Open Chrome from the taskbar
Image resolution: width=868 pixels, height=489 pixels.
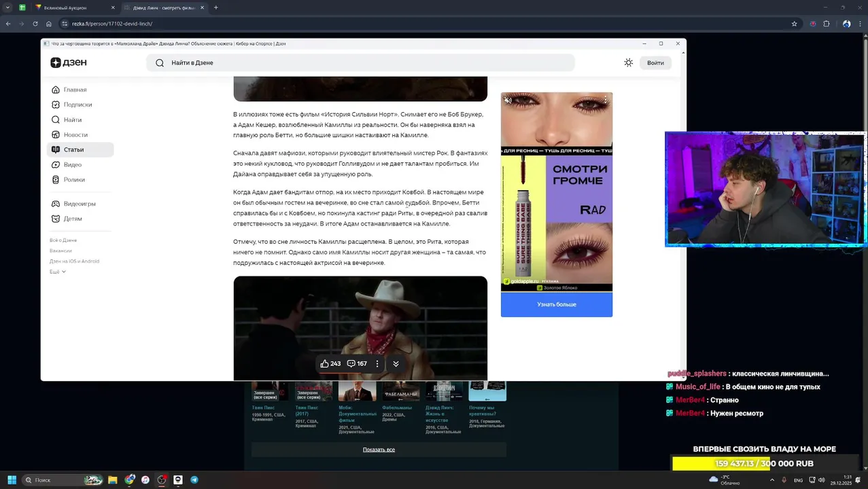(x=129, y=479)
